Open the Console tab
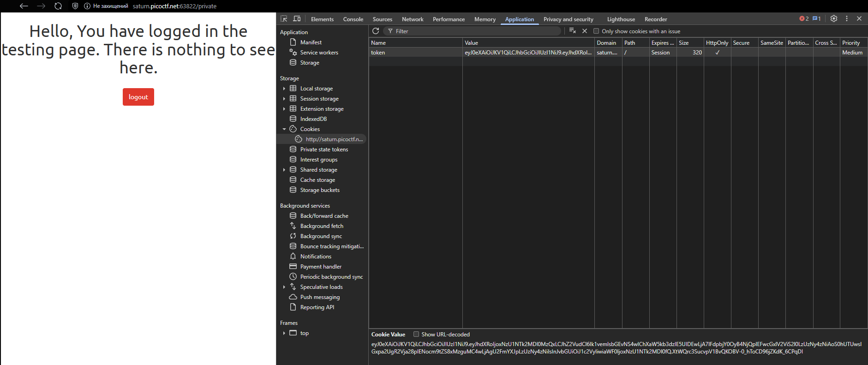This screenshot has height=365, width=868. (353, 19)
